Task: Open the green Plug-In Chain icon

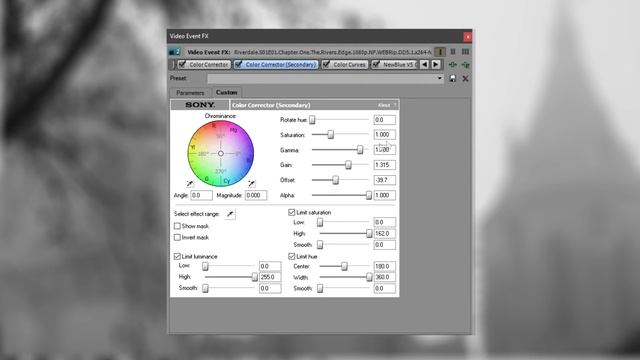Action: [x=453, y=64]
